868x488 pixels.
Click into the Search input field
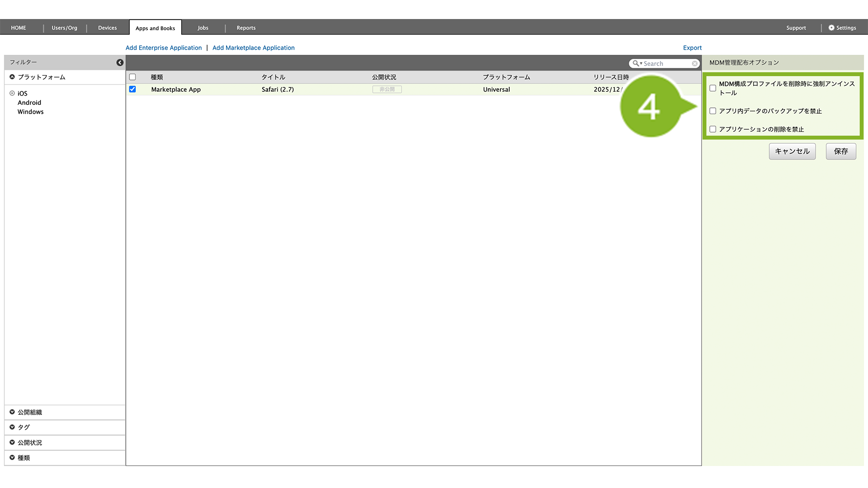[x=666, y=63]
